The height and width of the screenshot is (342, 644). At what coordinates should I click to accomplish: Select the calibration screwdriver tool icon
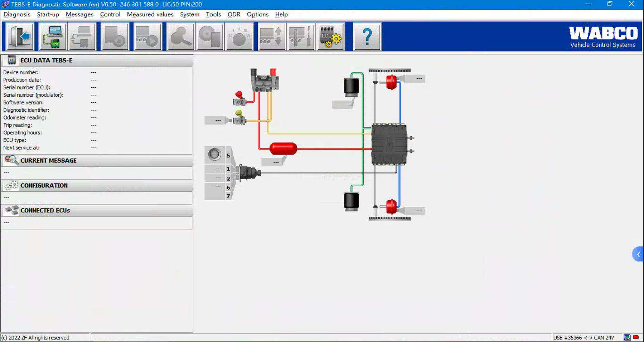[301, 36]
